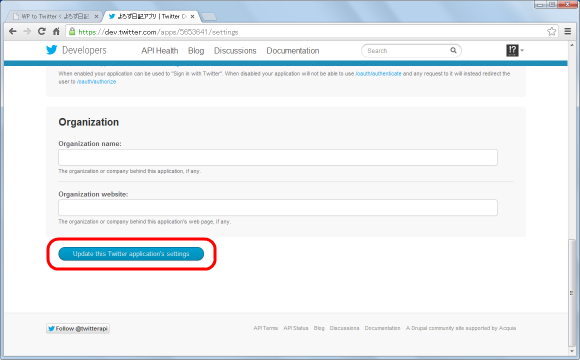Click the address bar URL
This screenshot has height=360, width=580.
point(158,32)
